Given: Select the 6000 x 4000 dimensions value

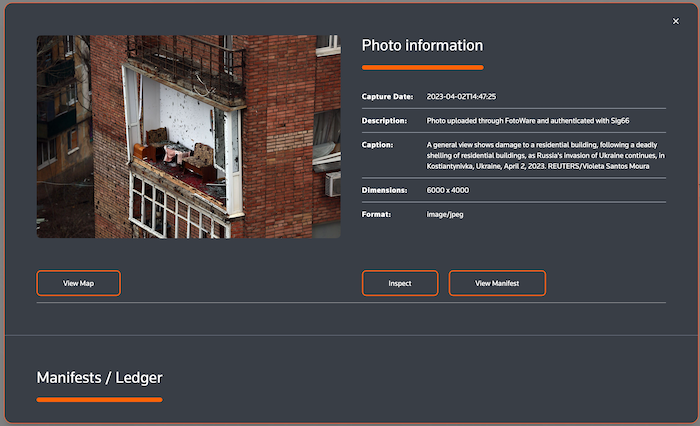Looking at the screenshot, I should (448, 190).
